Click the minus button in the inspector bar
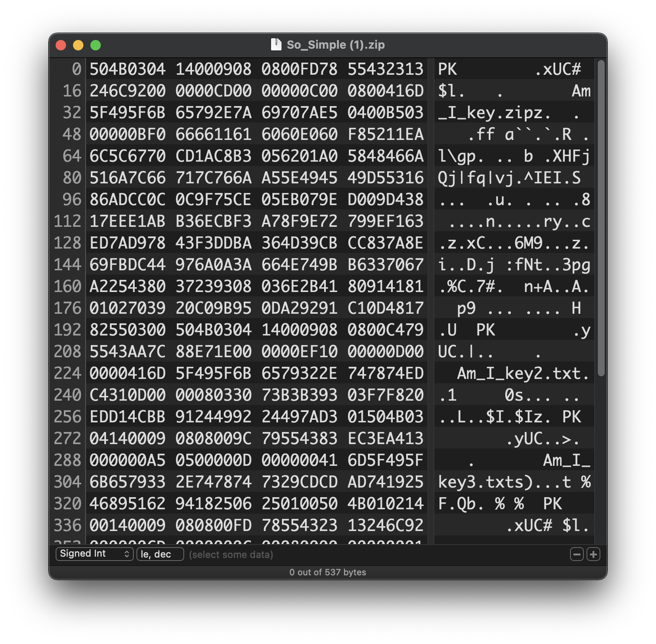 pos(576,554)
